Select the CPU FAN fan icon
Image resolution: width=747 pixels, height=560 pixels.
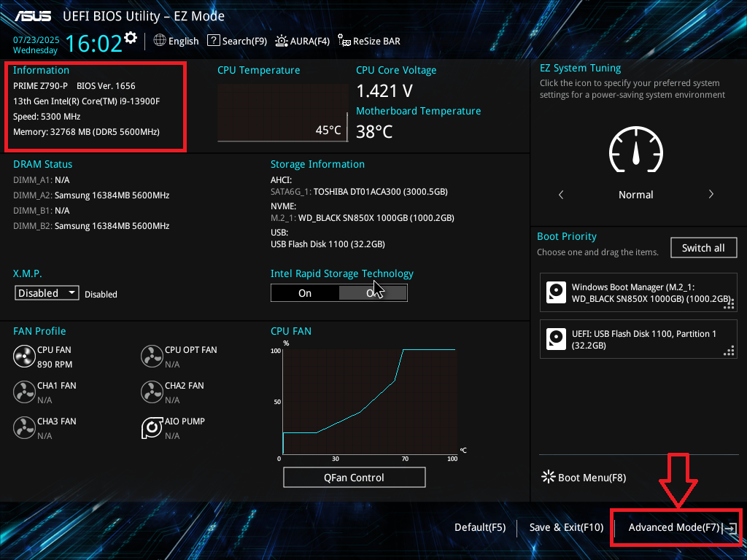click(x=24, y=356)
